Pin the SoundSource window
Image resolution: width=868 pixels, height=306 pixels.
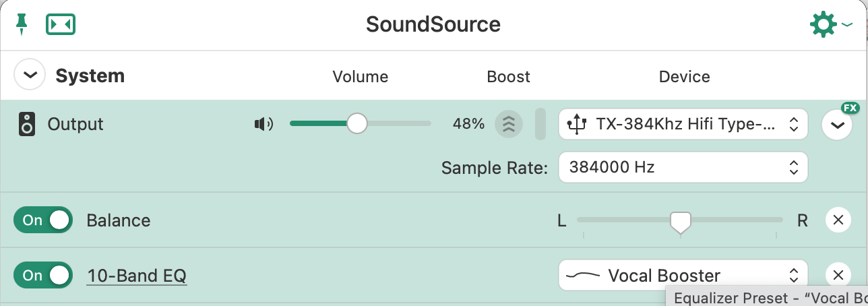coord(22,25)
